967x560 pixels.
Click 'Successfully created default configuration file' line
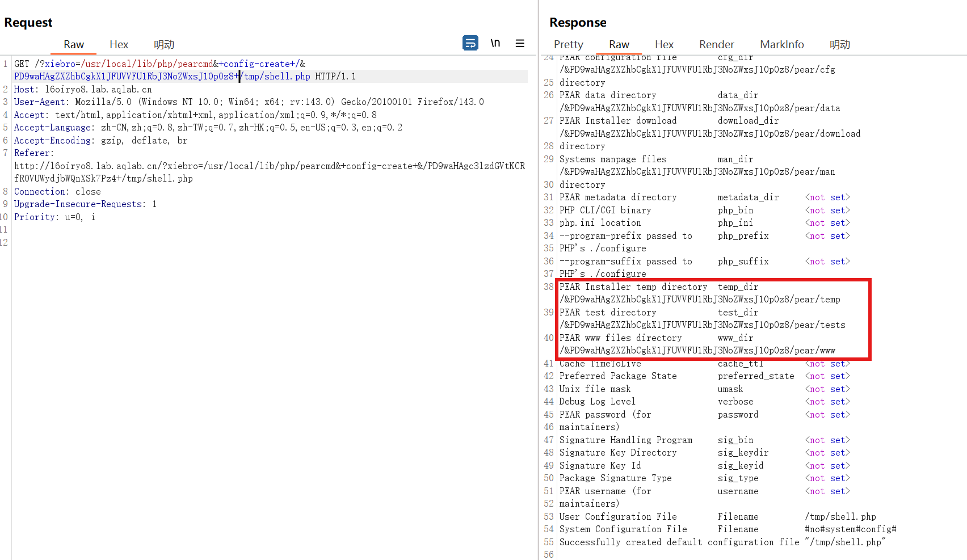722,542
